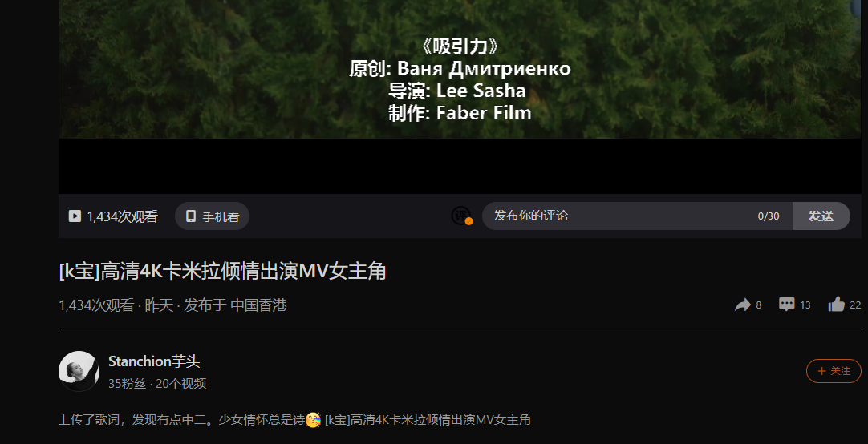Click the share arrow icon
868x444 pixels.
point(742,305)
